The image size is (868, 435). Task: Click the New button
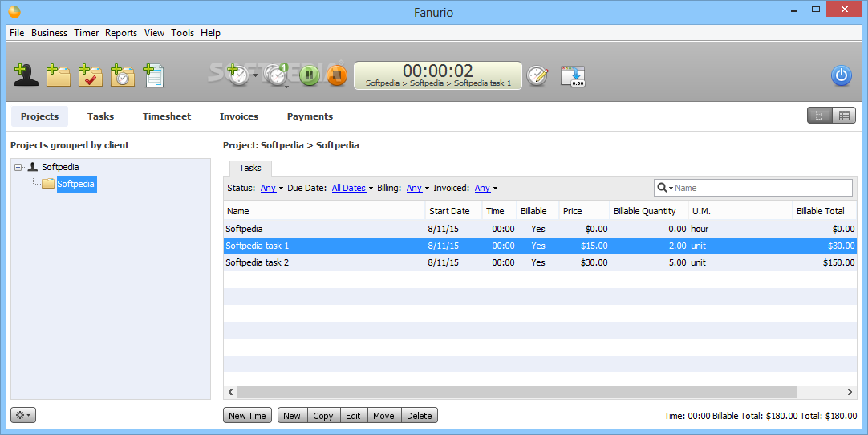pyautogui.click(x=292, y=416)
